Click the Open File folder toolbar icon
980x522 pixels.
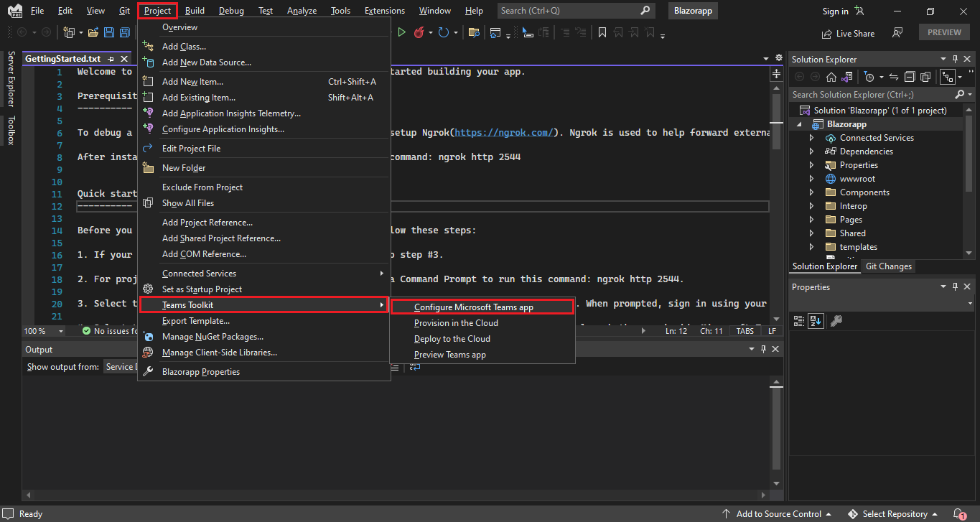(x=93, y=32)
